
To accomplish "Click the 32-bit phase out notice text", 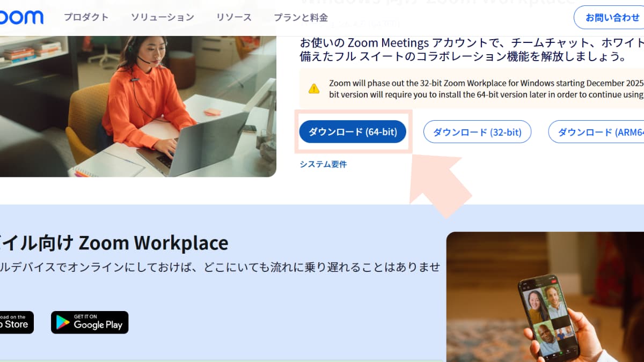I will [486, 89].
